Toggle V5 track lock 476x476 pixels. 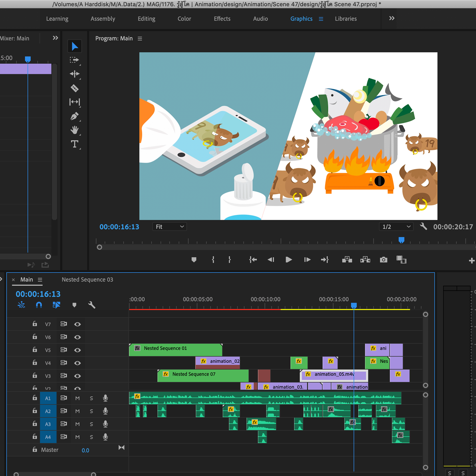tap(35, 349)
